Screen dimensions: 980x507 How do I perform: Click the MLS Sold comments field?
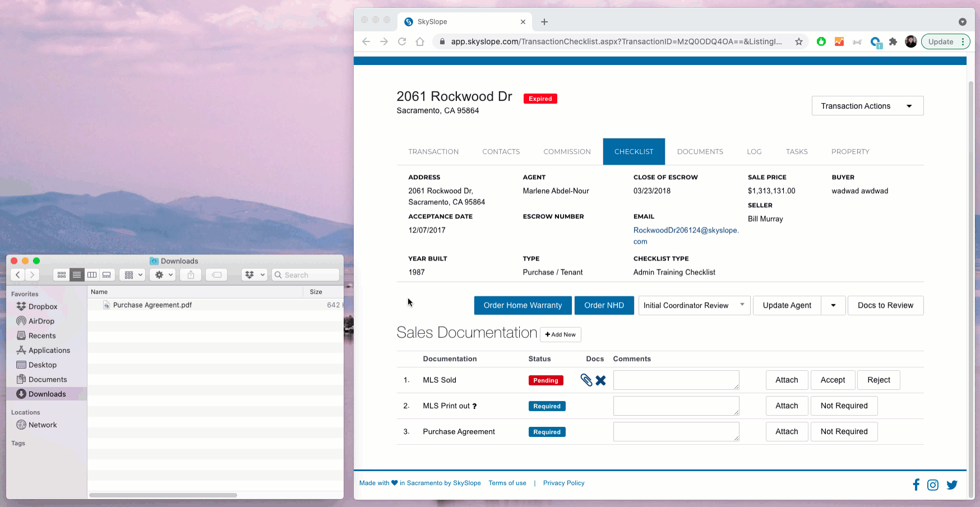click(x=676, y=380)
